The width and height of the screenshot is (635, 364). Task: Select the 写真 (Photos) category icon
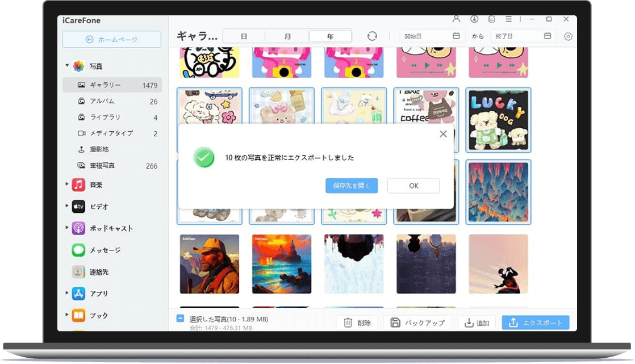coord(79,65)
